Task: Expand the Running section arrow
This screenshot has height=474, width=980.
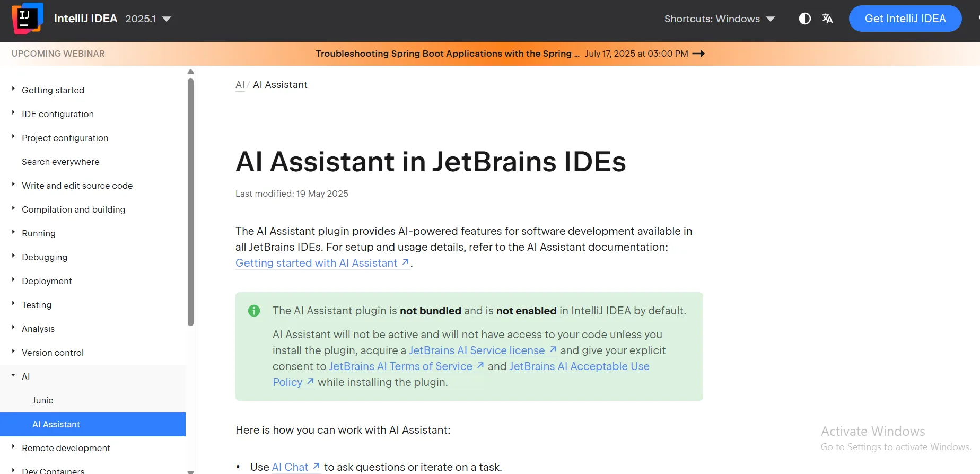Action: click(13, 232)
